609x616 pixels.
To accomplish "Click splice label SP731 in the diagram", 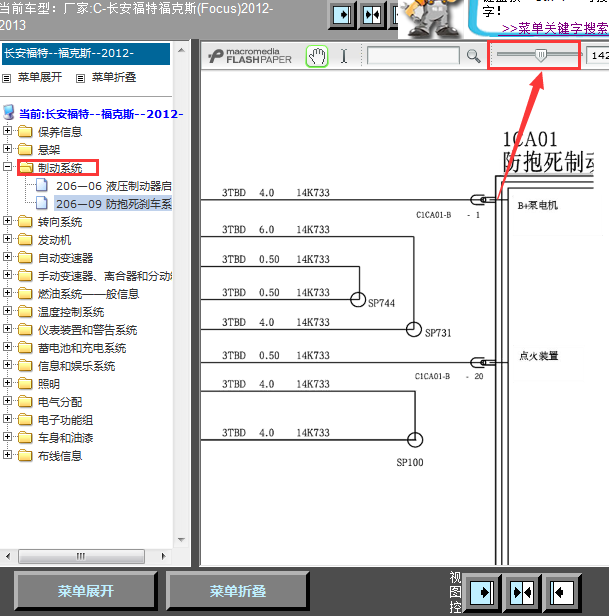I will click(x=438, y=333).
